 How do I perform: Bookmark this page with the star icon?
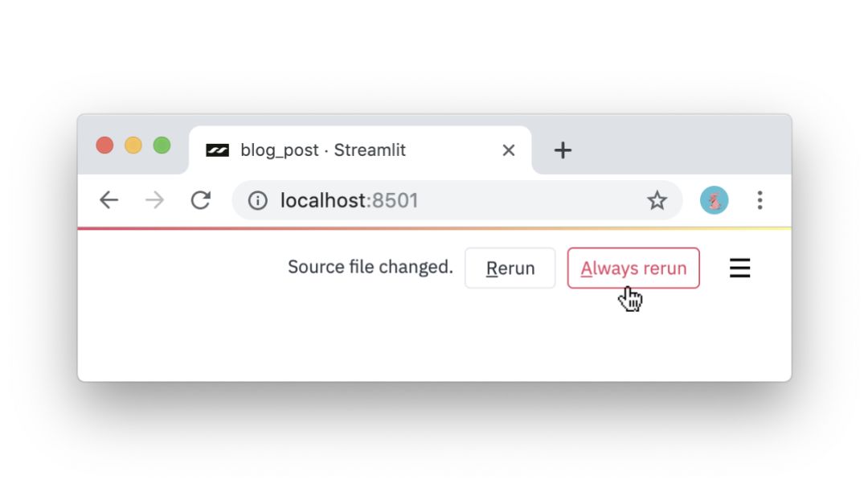pyautogui.click(x=657, y=200)
